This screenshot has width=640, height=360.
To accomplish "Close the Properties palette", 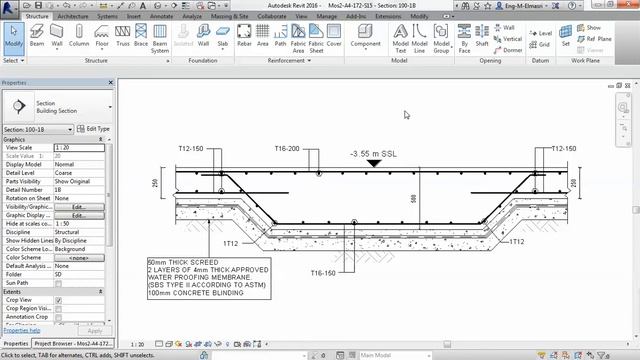I will coord(110,83).
